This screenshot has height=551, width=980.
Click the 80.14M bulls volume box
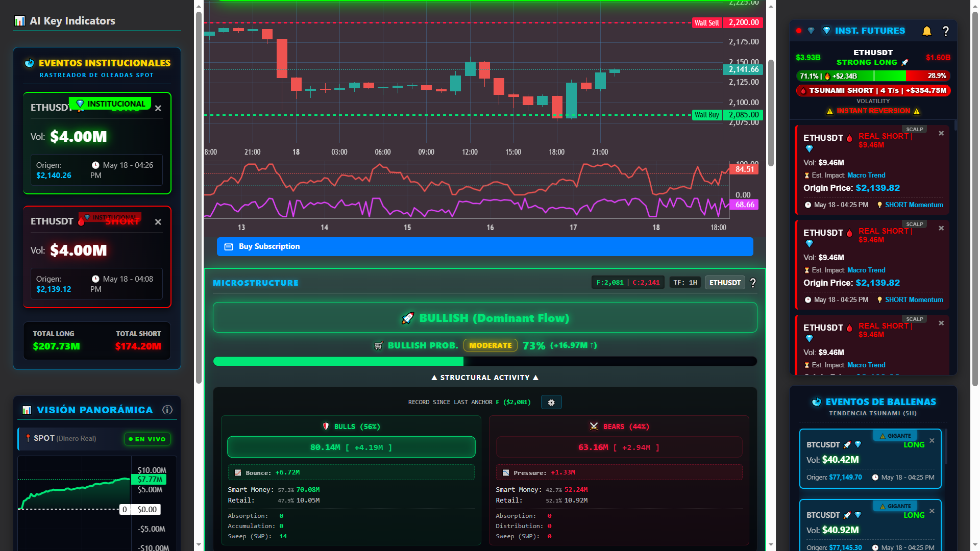point(351,447)
